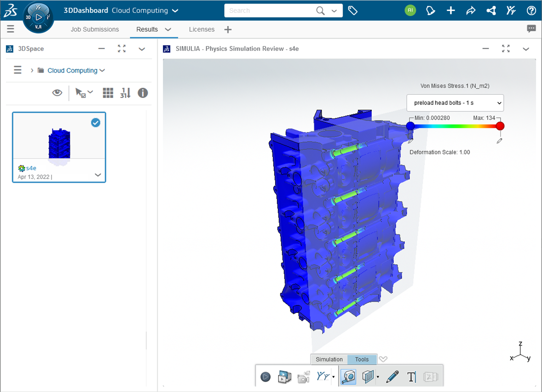Viewport: 542px width, 392px height.
Task: Click the text annotation tool
Action: (411, 377)
